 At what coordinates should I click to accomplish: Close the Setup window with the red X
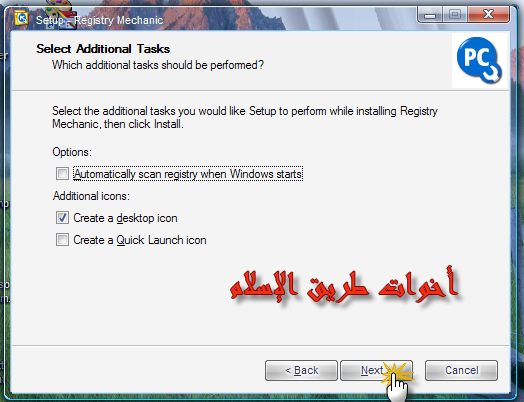tap(488, 15)
